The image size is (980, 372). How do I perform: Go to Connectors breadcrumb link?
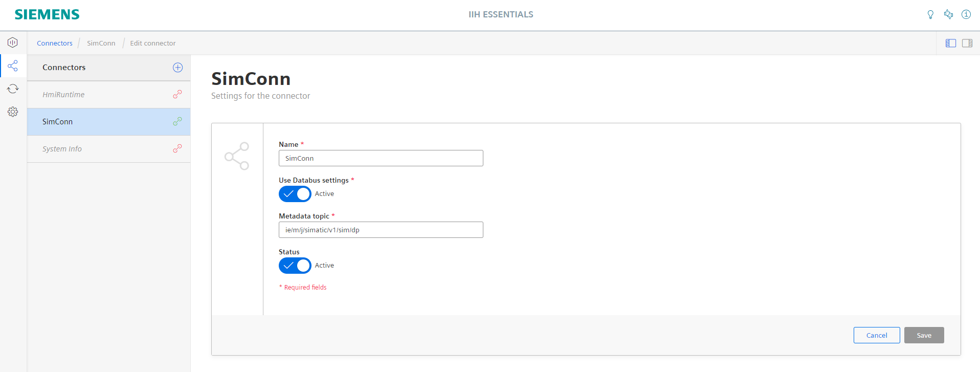point(55,43)
